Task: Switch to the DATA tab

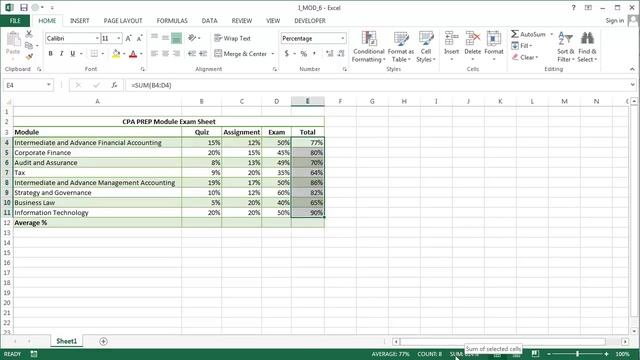Action: pyautogui.click(x=209, y=20)
